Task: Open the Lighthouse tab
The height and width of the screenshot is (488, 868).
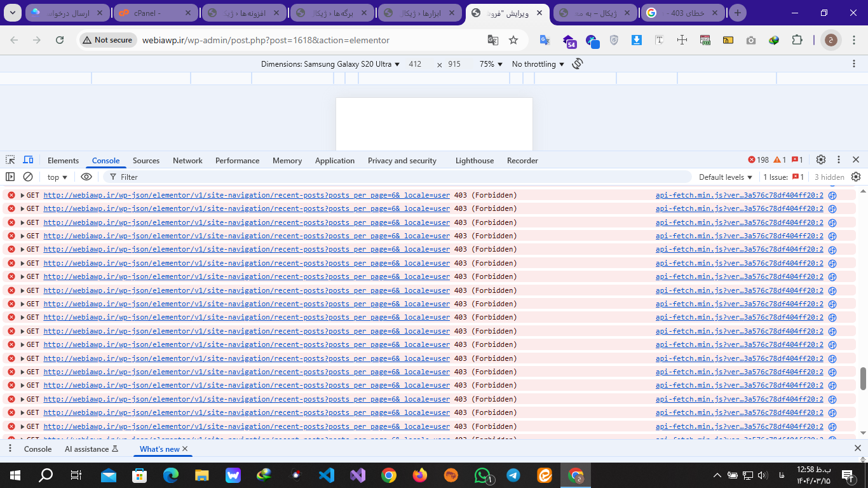Action: [x=474, y=161]
